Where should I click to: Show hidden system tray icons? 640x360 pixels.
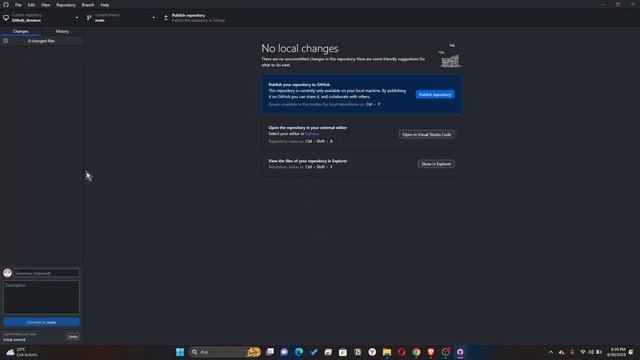551,352
